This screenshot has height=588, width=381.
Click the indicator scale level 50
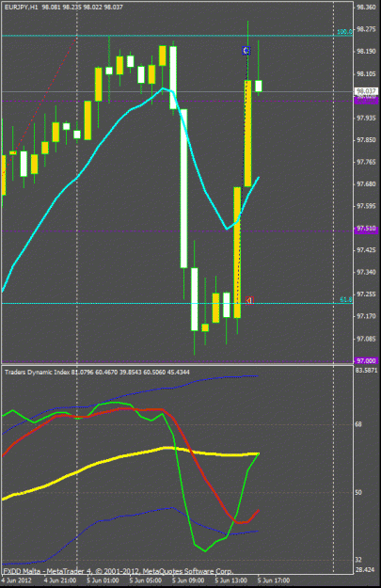tap(358, 492)
